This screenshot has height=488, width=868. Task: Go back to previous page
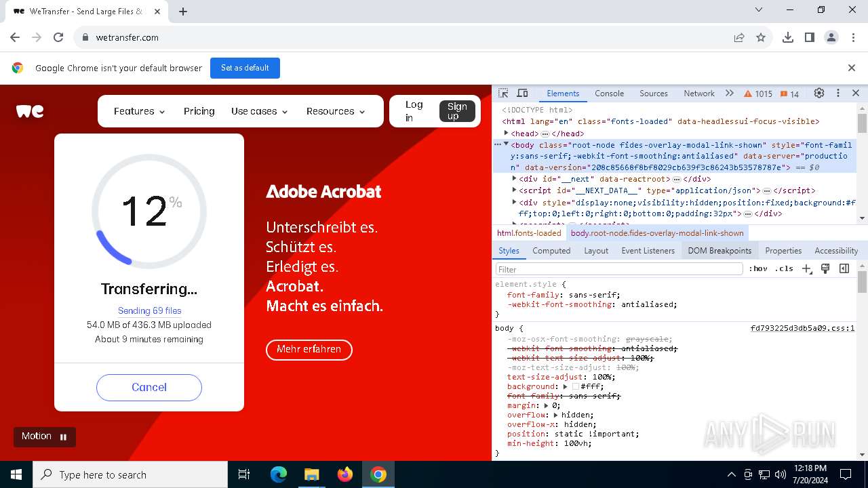tap(15, 38)
